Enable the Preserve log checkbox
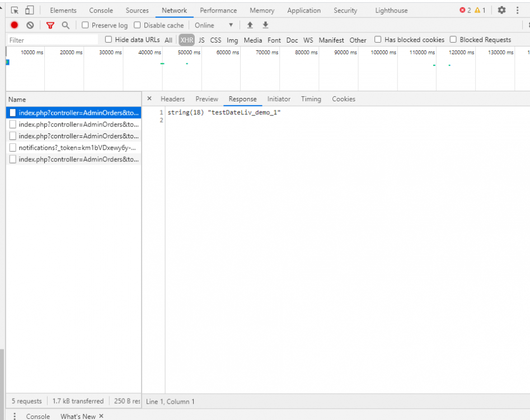 point(85,25)
